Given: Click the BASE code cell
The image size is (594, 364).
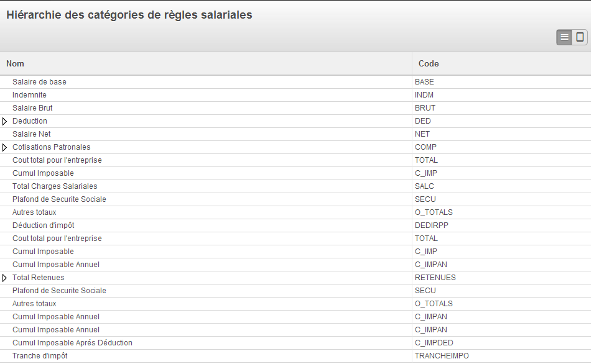Looking at the screenshot, I should click(x=424, y=82).
